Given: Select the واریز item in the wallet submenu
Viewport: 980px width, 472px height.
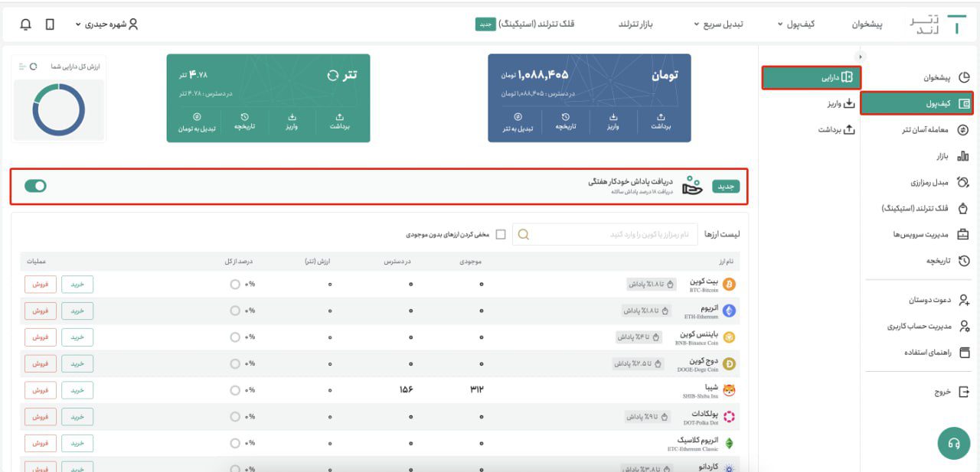Looking at the screenshot, I should (841, 103).
